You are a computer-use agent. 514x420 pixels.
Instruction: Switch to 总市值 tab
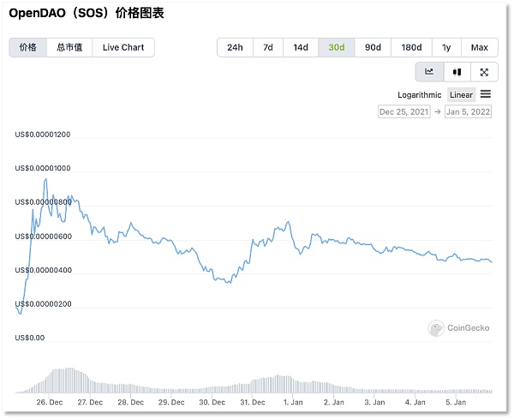[x=69, y=47]
